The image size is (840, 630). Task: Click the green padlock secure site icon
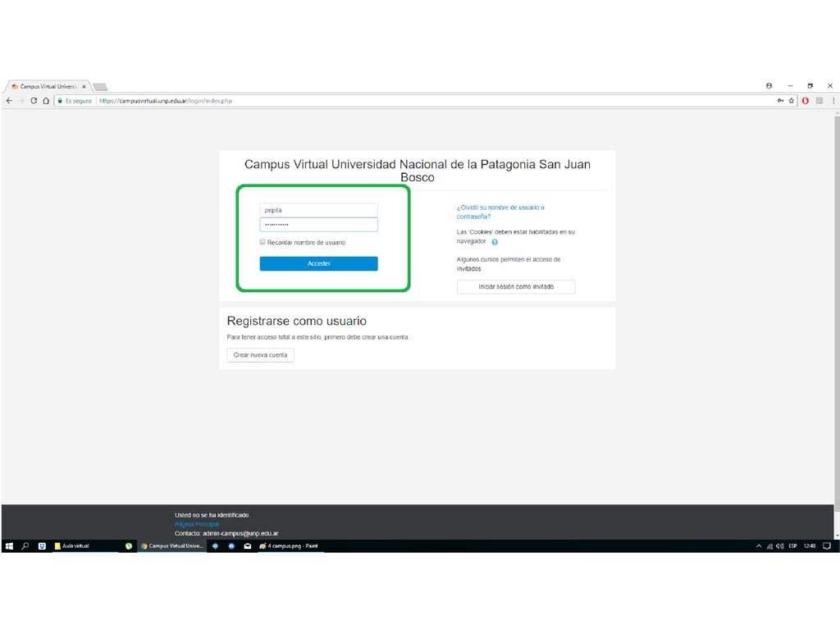(x=60, y=101)
